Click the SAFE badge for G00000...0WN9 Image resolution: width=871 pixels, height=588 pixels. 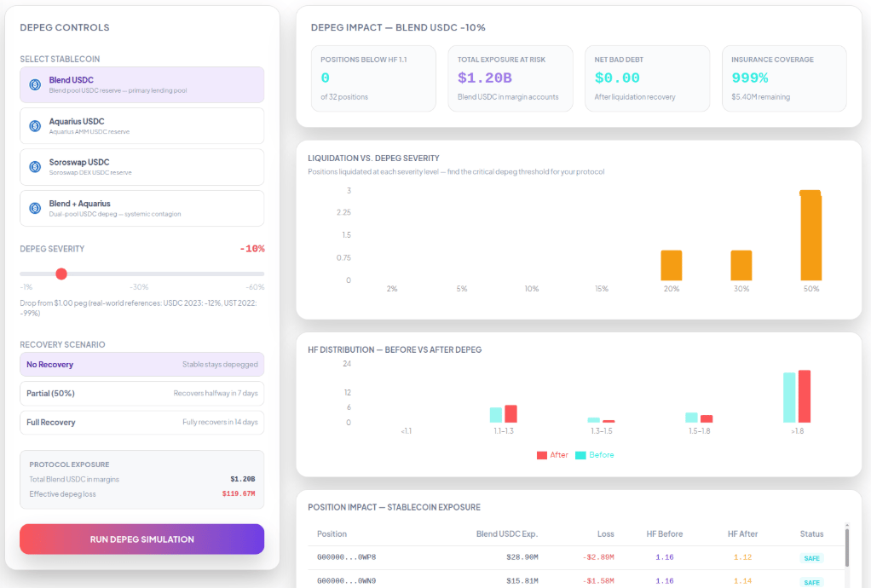coord(811,582)
